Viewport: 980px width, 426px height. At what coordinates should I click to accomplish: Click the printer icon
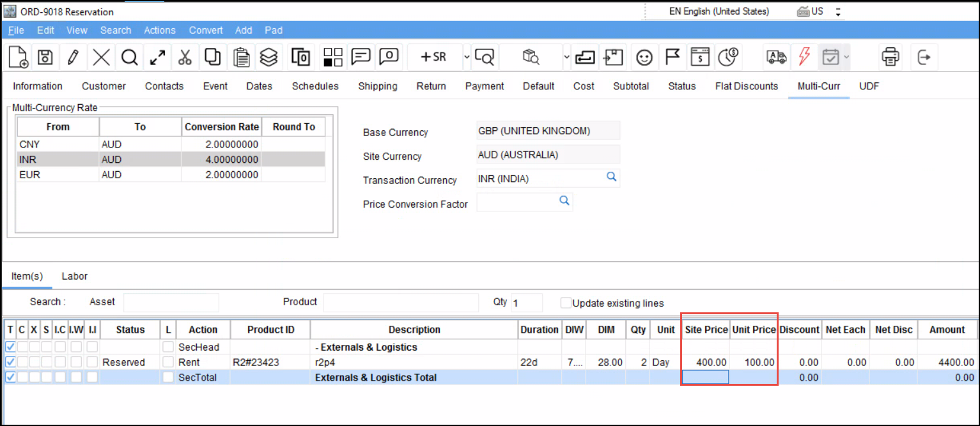click(x=891, y=57)
